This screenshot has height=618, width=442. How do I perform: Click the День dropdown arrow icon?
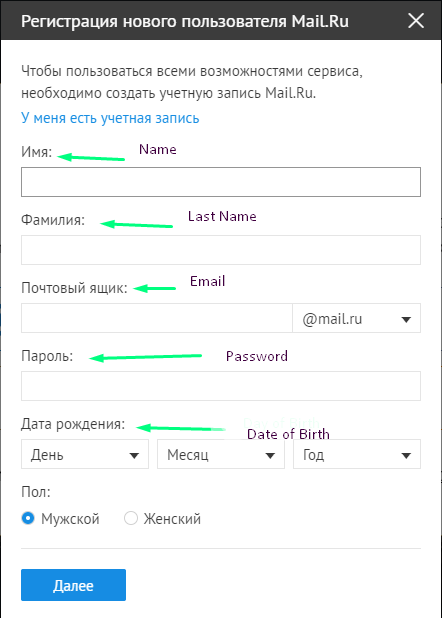(134, 456)
